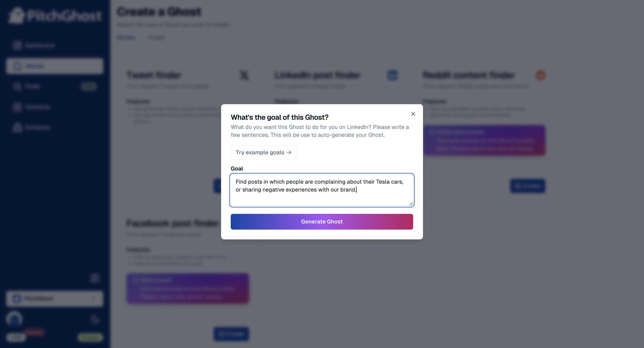Click the X logo on Tweet finder card
Image resolution: width=644 pixels, height=348 pixels.
[244, 75]
